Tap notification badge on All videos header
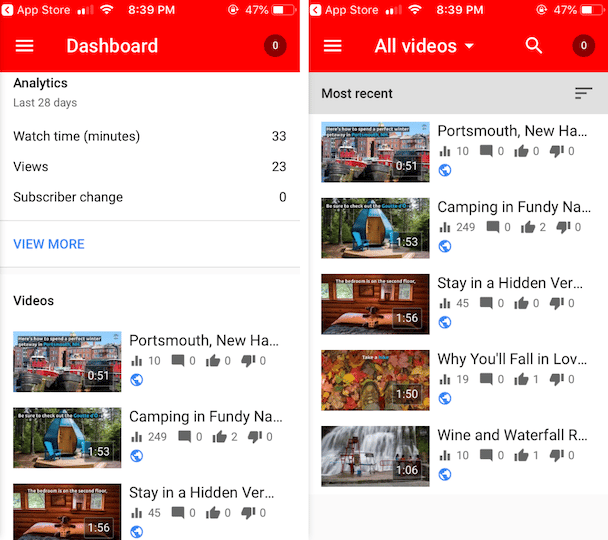608x540 pixels. point(583,46)
